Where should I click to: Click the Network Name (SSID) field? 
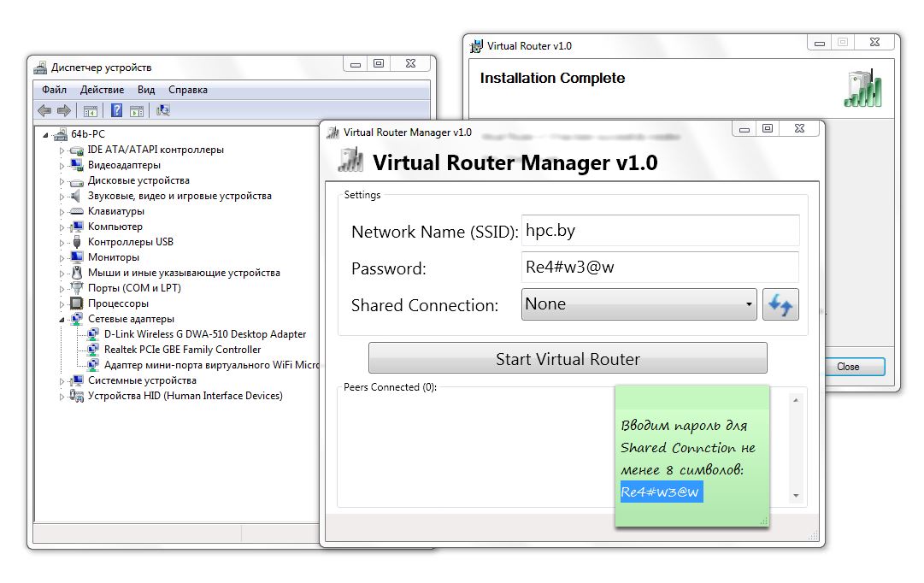pos(660,231)
